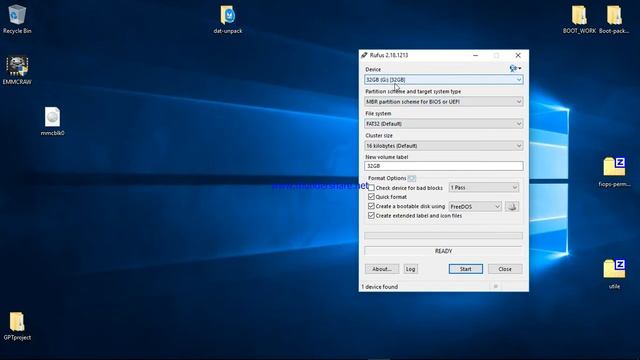This screenshot has height=360, width=640.
Task: Open the Recycle Bin desktop icon
Action: point(17,19)
